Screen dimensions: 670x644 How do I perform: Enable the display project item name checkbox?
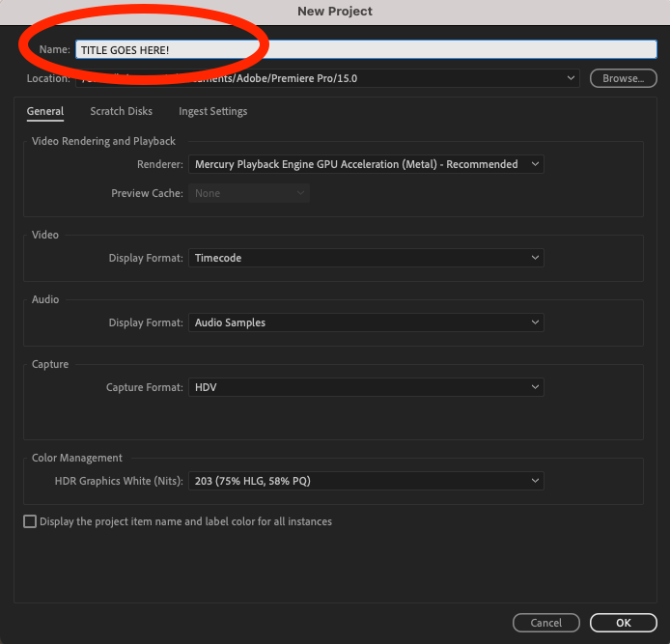30,521
